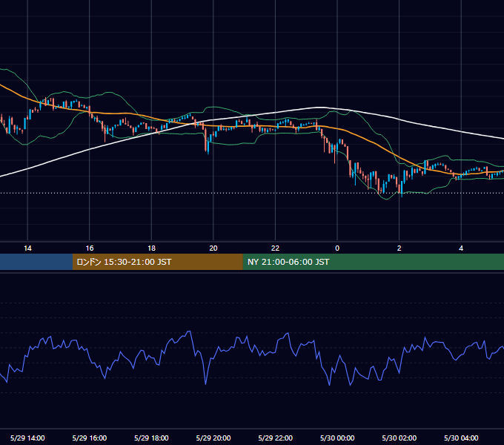This screenshot has width=504, height=445.
Task: Select the 5/30 00:00 time label
Action: click(337, 438)
